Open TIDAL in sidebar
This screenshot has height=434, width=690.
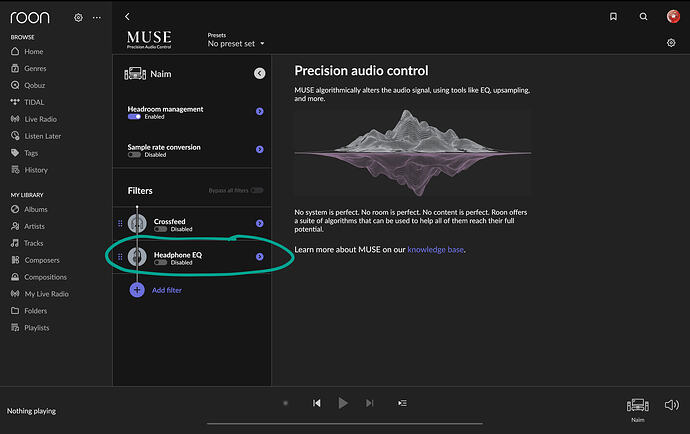27,102
